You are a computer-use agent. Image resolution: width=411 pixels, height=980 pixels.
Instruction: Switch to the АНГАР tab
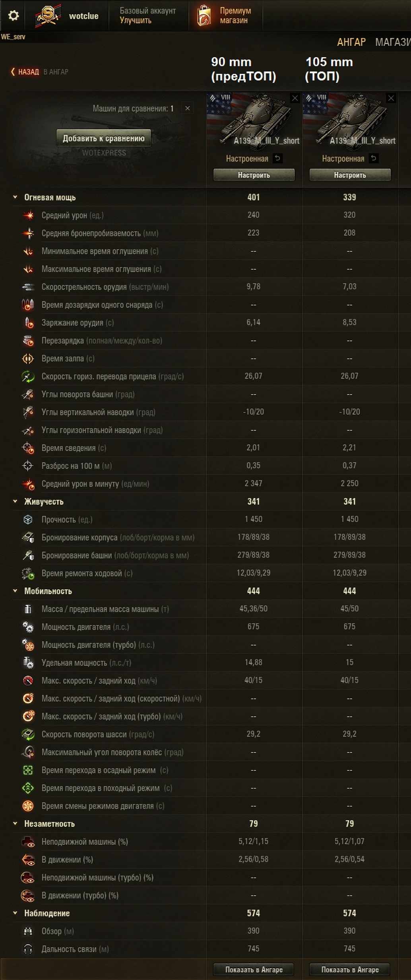pyautogui.click(x=351, y=42)
